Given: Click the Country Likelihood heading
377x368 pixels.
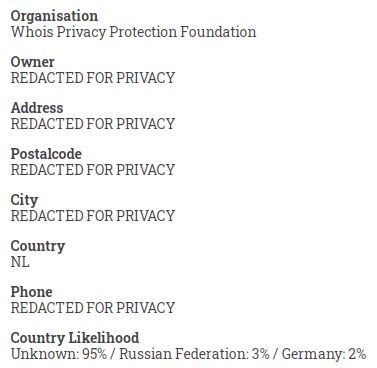Looking at the screenshot, I should point(75,338).
